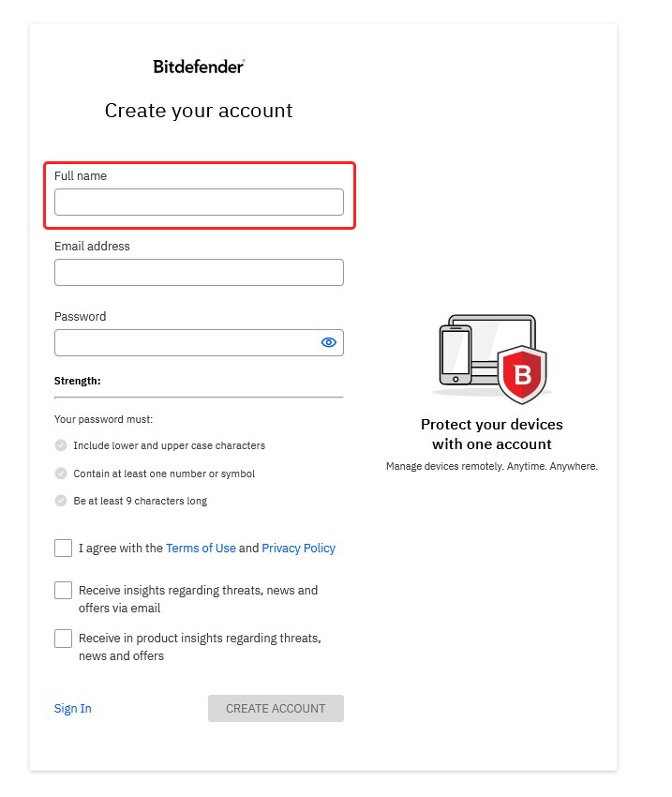This screenshot has width=672, height=797.
Task: Click the 9 characters long requirement checkmark
Action: (x=61, y=501)
